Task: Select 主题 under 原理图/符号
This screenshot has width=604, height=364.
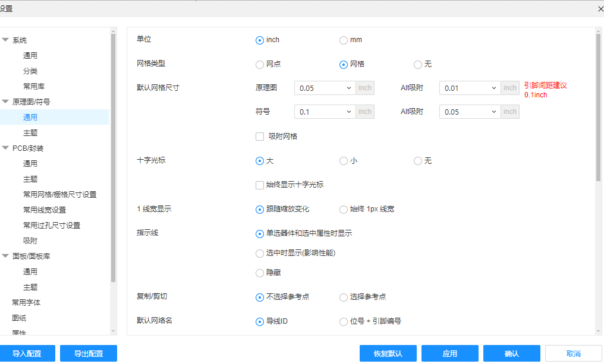Action: [x=30, y=133]
